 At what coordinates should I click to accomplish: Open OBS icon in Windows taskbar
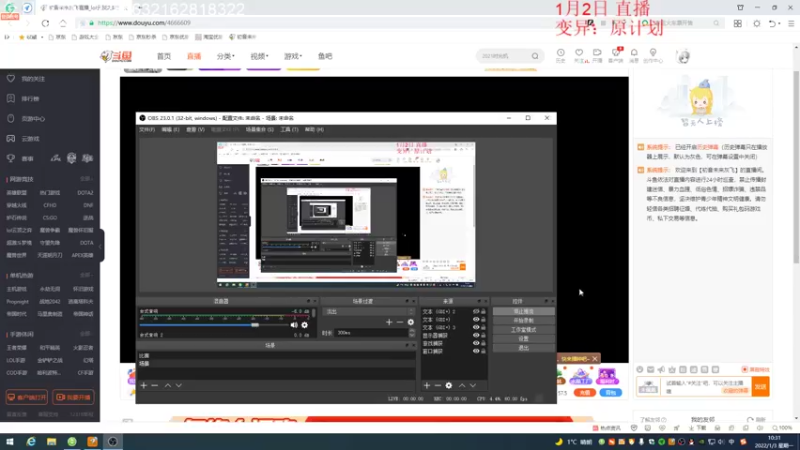click(x=112, y=442)
